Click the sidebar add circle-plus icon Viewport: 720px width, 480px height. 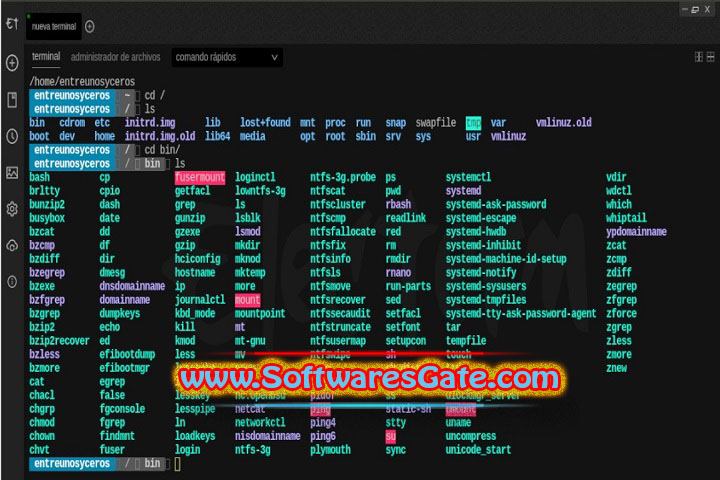click(12, 63)
